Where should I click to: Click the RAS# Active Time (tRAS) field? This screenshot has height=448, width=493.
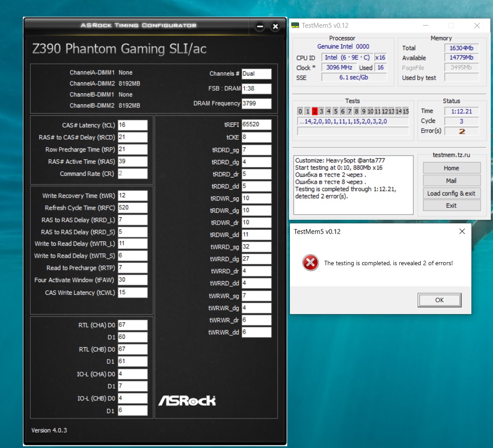[132, 161]
